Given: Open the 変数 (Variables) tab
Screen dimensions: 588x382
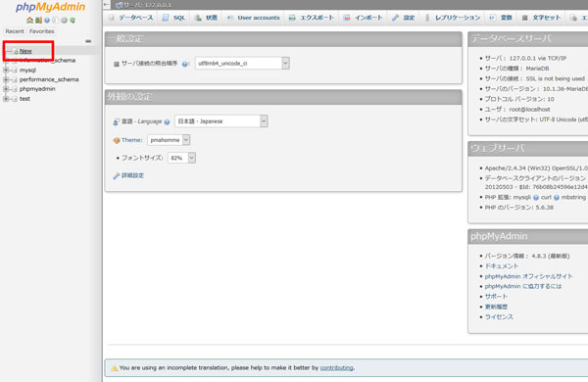Looking at the screenshot, I should [x=501, y=18].
